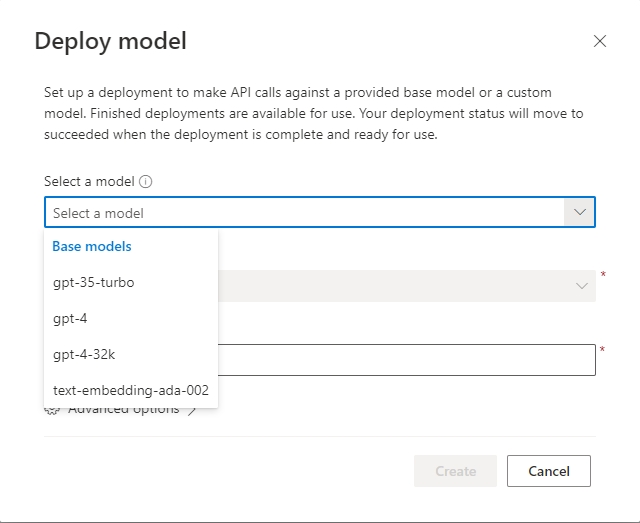640x523 pixels.
Task: Click the Advanced options label text
Action: [124, 410]
